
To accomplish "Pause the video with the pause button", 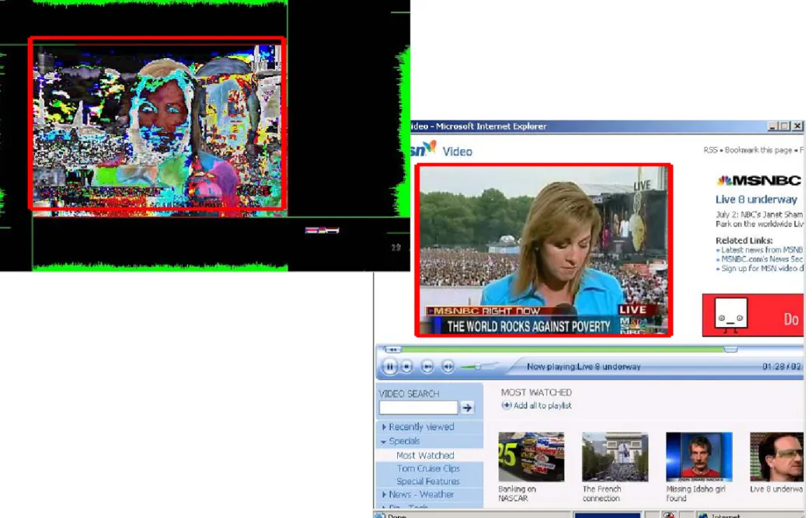I will tap(389, 367).
